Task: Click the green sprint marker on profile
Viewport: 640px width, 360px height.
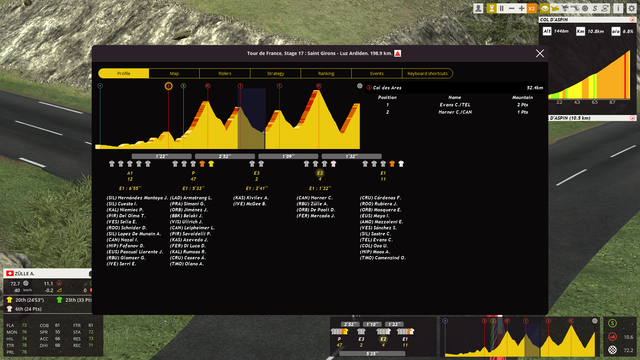Action: point(184,86)
